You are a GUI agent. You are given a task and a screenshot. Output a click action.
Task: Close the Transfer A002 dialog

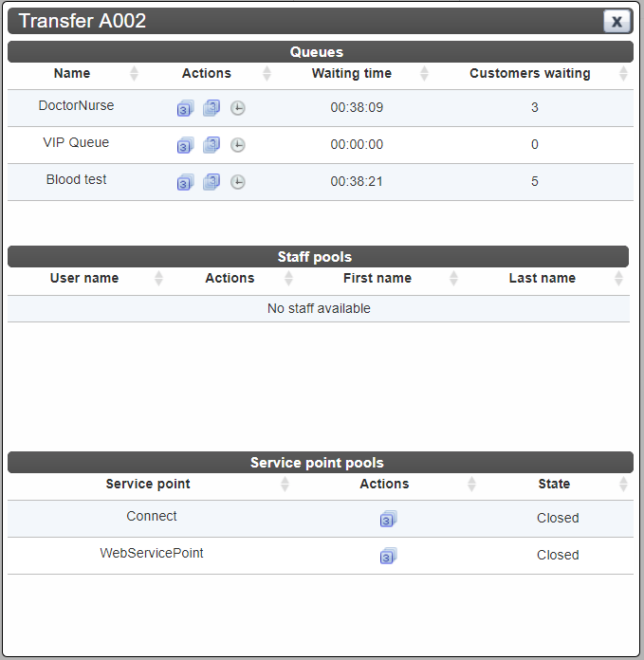pos(616,21)
